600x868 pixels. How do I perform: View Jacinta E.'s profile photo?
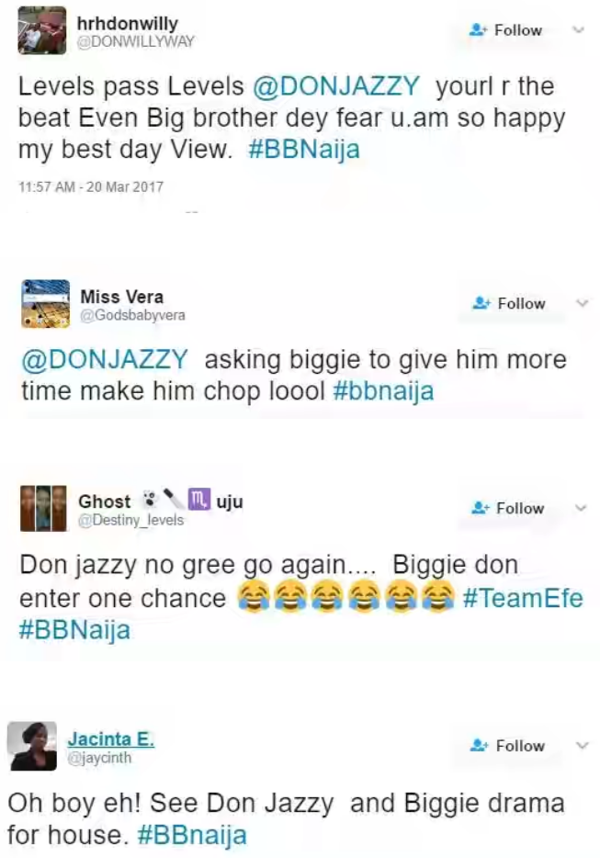(x=32, y=746)
